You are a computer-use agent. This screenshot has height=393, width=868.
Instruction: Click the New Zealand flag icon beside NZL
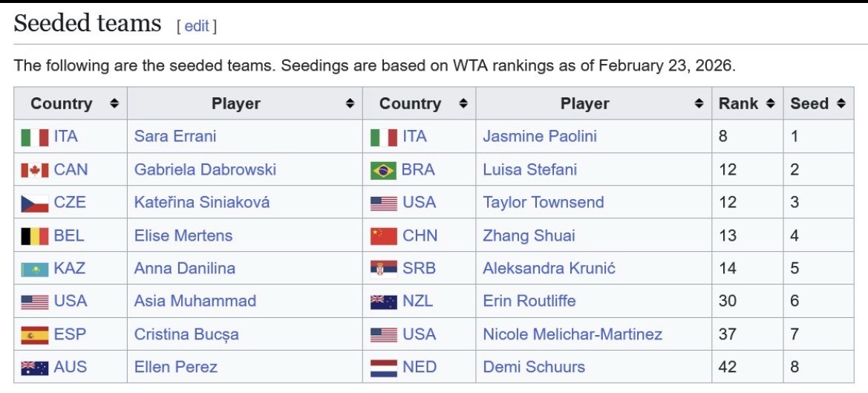(384, 302)
